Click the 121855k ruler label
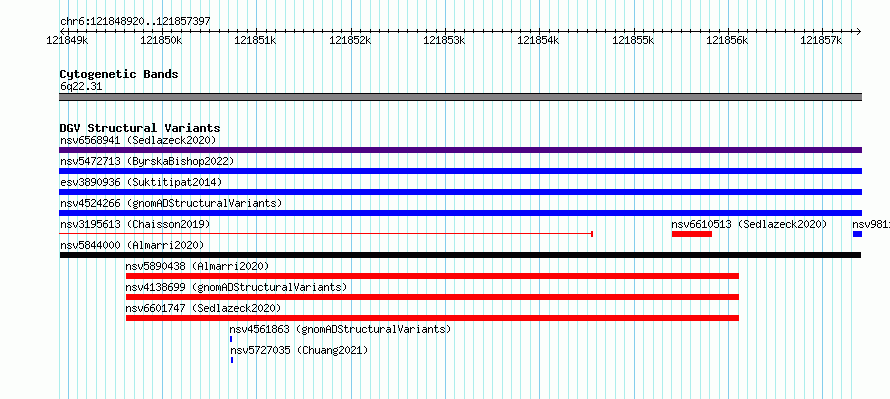 pos(633,40)
